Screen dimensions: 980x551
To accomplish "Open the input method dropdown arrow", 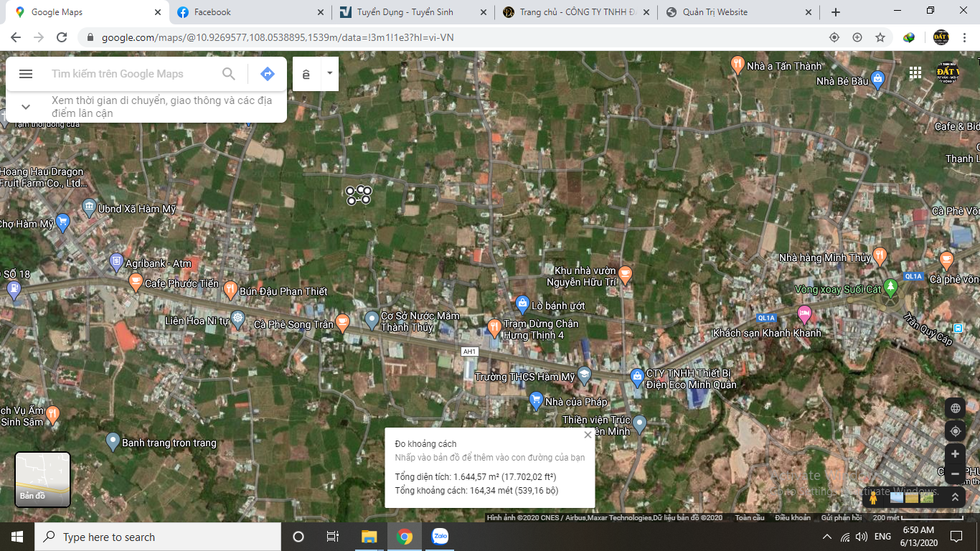I will pos(329,73).
